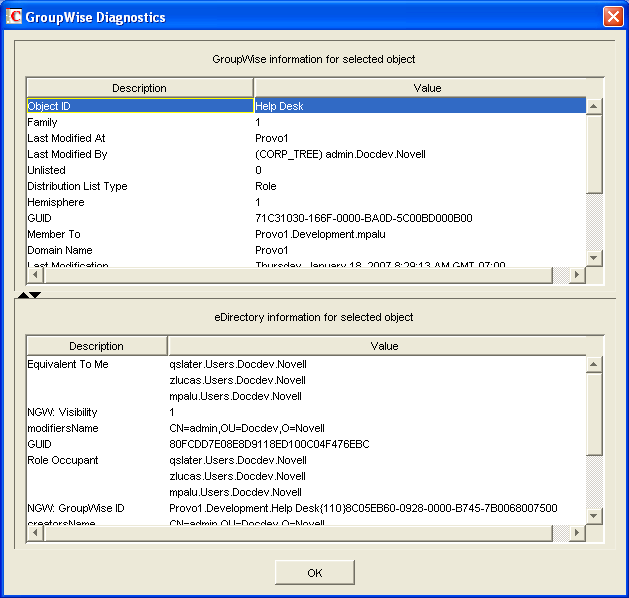Close the GroupWise Diagnostics window

(x=613, y=17)
